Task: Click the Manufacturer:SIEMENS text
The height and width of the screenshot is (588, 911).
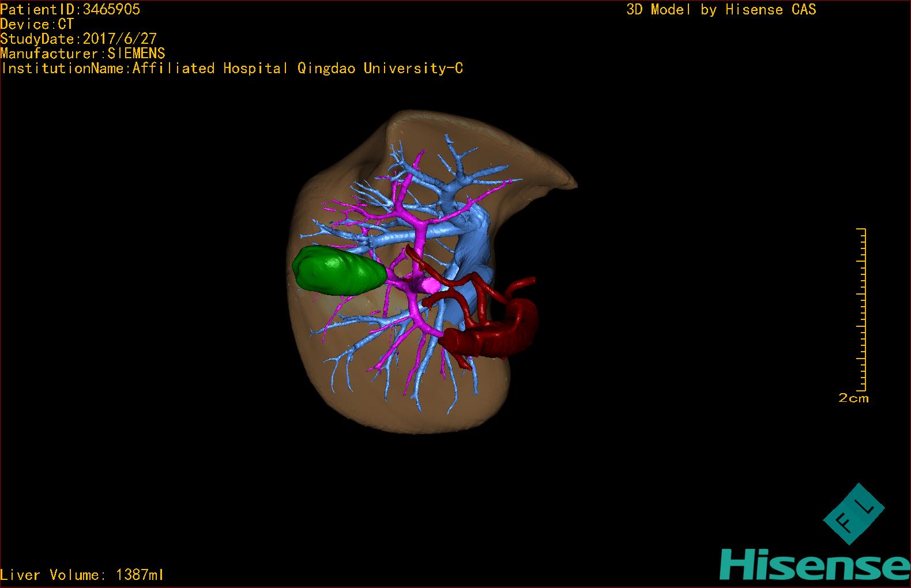Action: coord(83,54)
